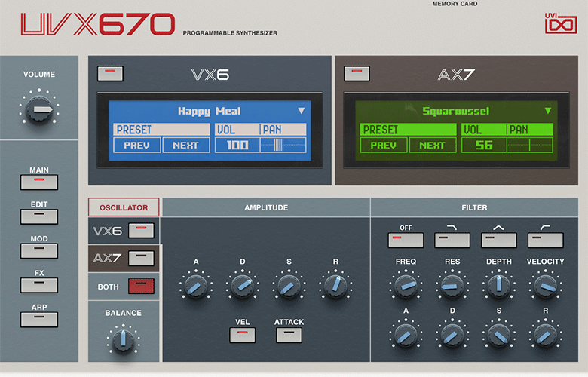Click the Happy Meal preset name
This screenshot has height=377, width=588.
tap(210, 112)
